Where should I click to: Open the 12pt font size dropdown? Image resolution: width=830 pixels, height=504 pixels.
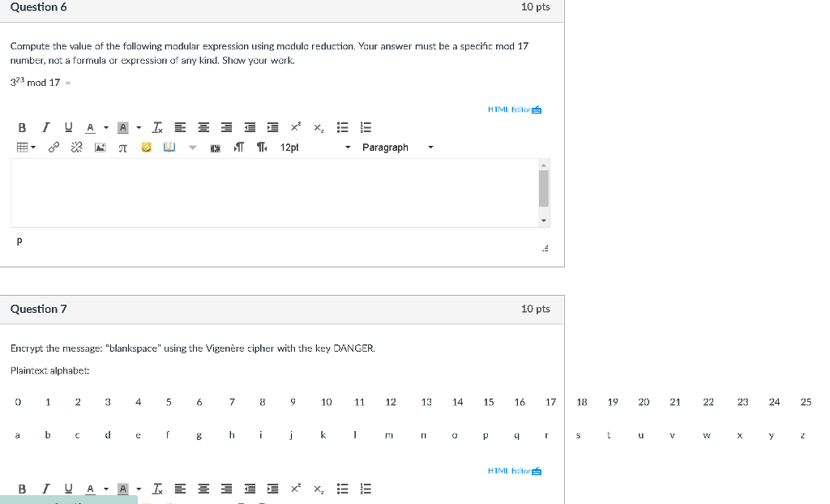click(315, 147)
